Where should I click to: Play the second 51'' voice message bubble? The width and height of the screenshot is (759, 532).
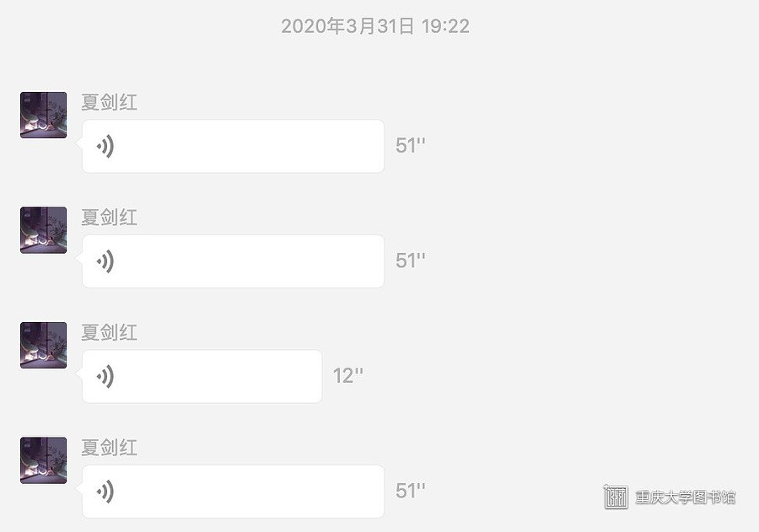[x=233, y=261]
